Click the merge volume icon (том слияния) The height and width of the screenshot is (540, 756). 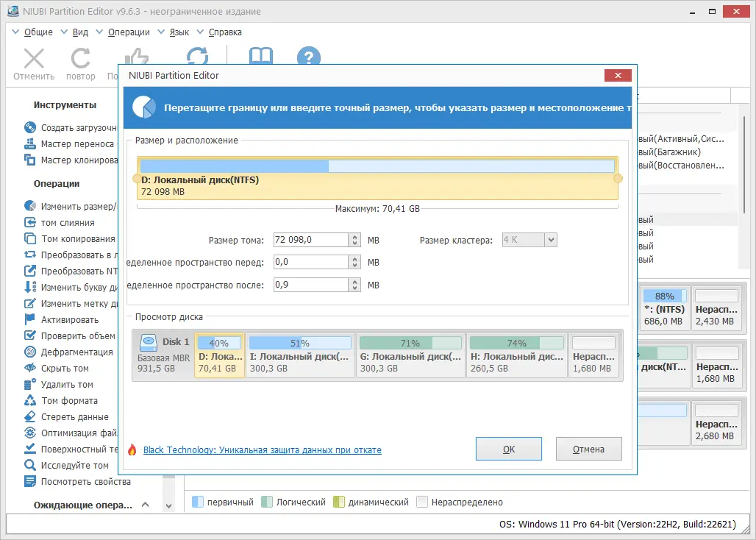tap(30, 222)
